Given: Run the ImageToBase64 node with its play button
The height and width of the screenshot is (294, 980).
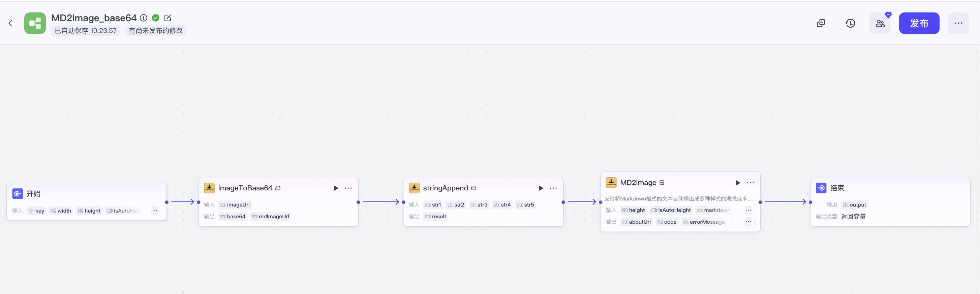Looking at the screenshot, I should click(x=336, y=188).
